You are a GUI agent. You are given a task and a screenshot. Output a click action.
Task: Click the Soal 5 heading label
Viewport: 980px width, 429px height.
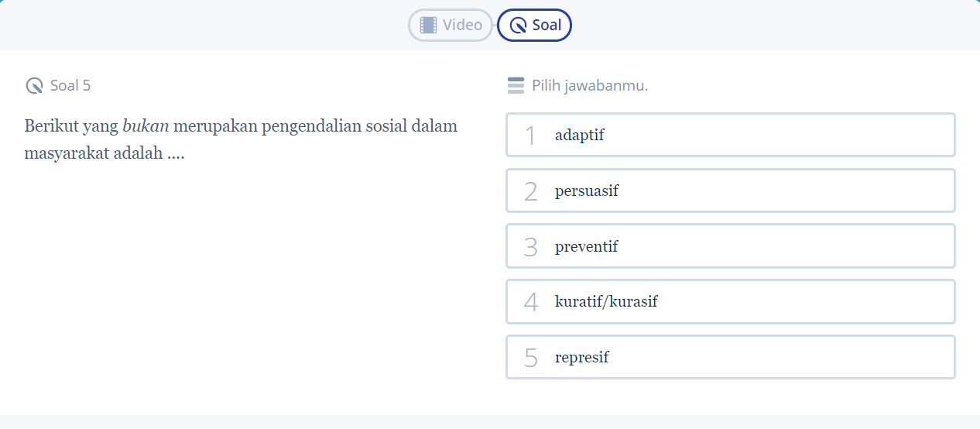tap(70, 86)
